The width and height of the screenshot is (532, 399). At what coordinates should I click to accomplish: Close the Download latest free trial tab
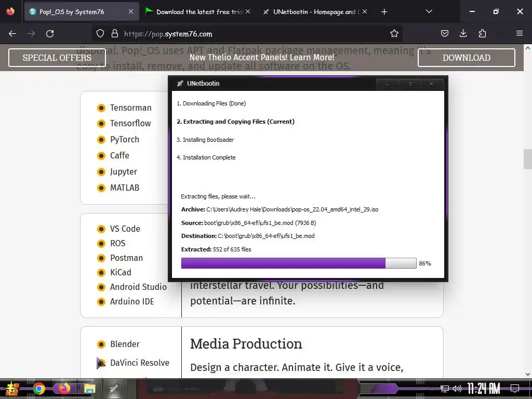click(x=248, y=12)
